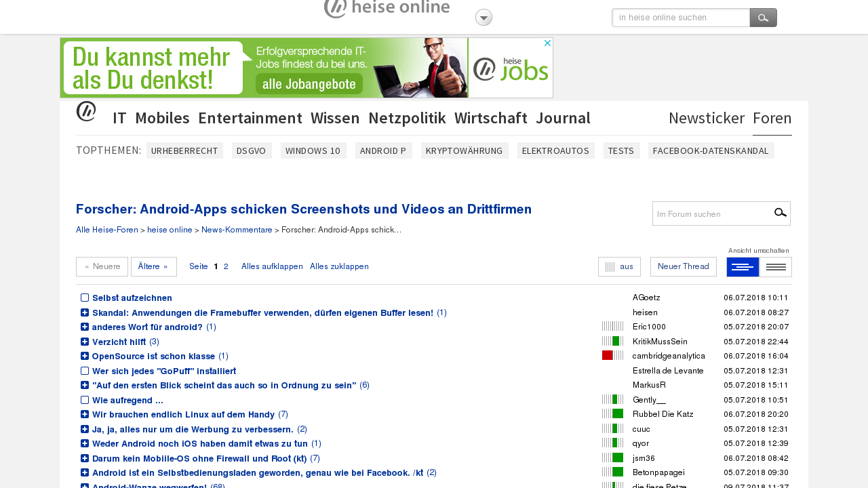Go to Newsticker
The image size is (868, 488).
point(707,118)
